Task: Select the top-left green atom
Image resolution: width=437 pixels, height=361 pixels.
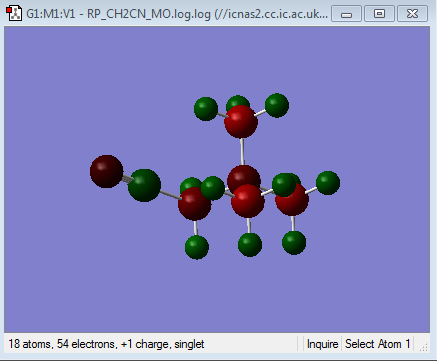Action: point(206,109)
